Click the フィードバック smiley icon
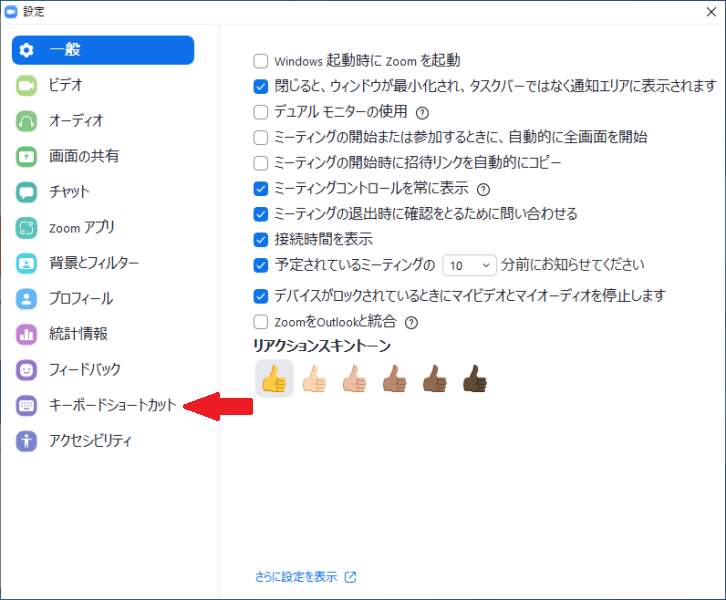The image size is (726, 600). pos(26,370)
